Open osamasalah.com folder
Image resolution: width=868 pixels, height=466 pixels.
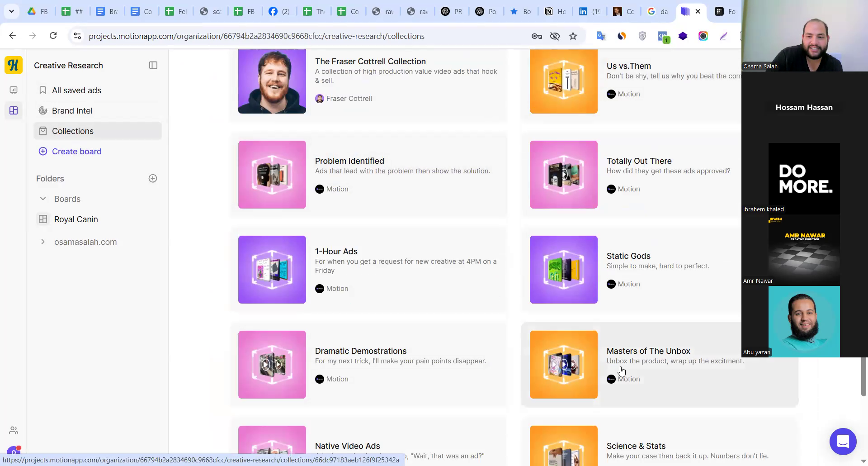click(85, 242)
